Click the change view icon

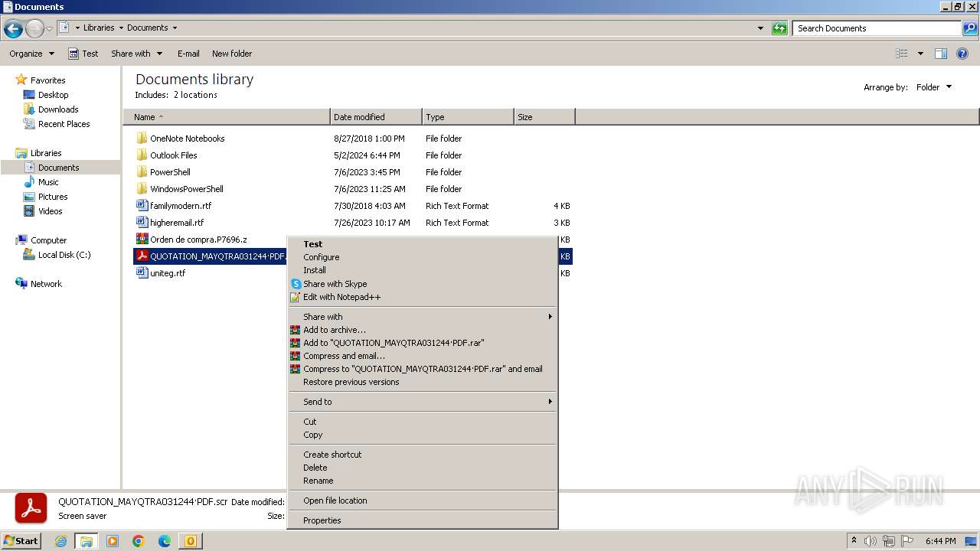(x=902, y=54)
